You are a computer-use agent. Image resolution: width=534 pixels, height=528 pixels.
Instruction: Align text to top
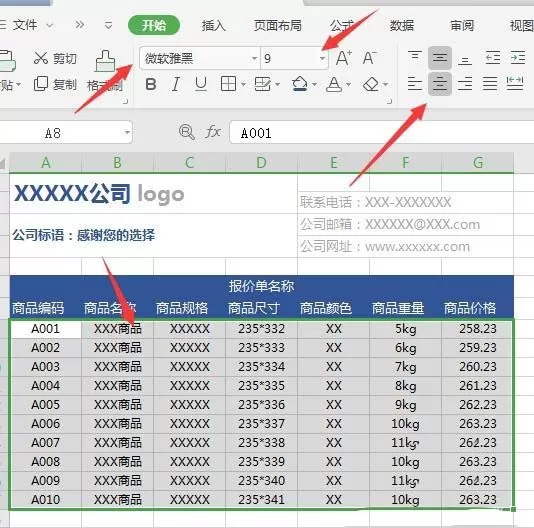click(x=415, y=57)
